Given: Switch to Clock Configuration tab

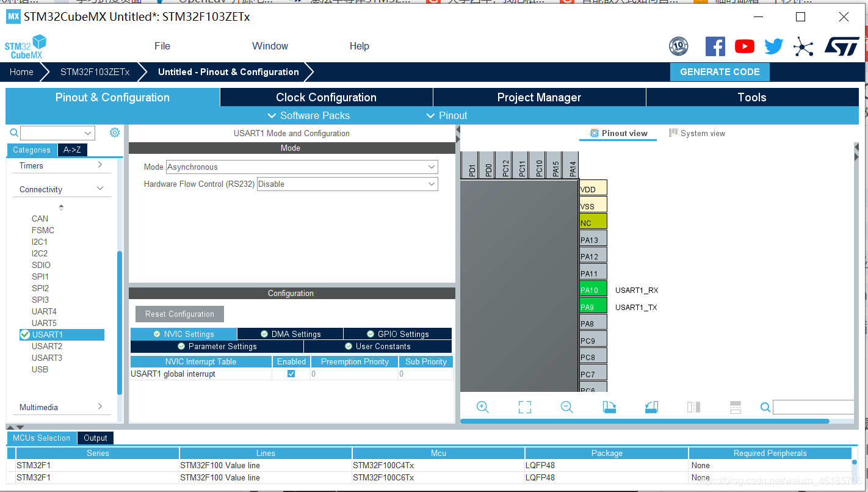Looking at the screenshot, I should tap(326, 97).
